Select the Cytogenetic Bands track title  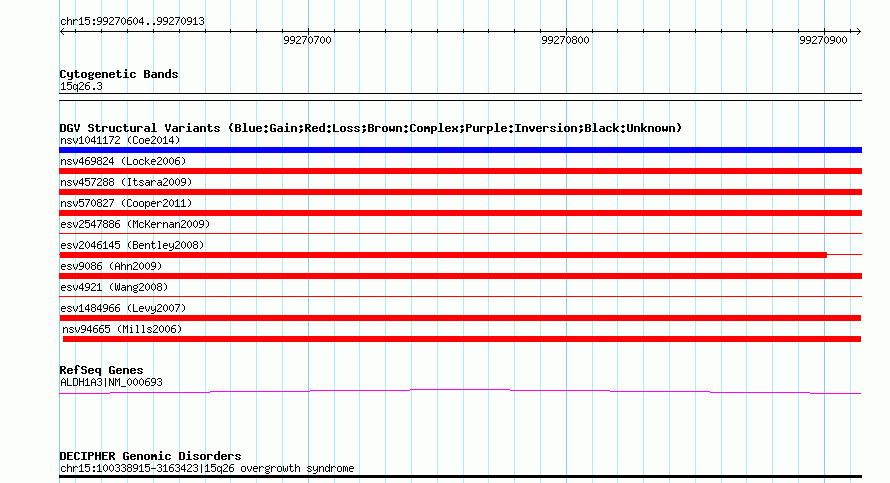point(119,74)
